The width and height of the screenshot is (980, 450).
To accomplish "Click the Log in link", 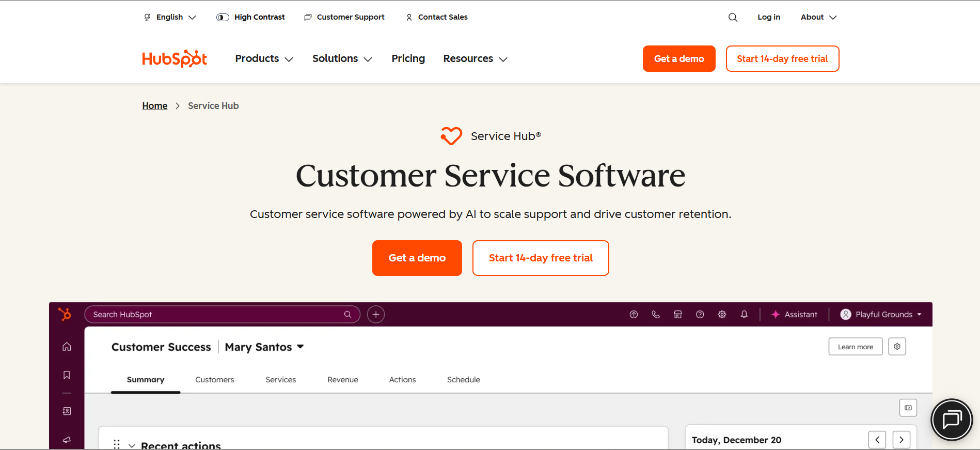I will 769,17.
